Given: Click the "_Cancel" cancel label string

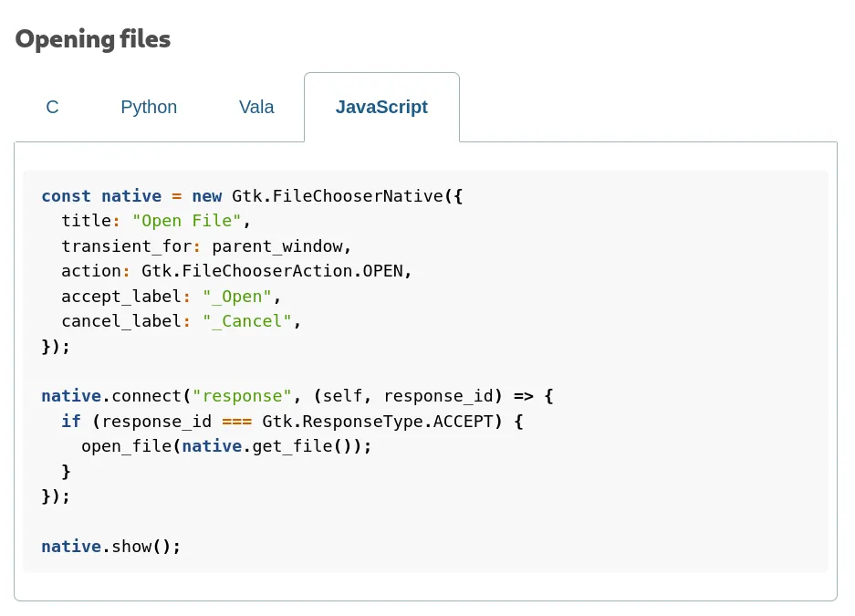Looking at the screenshot, I should pos(246,321).
